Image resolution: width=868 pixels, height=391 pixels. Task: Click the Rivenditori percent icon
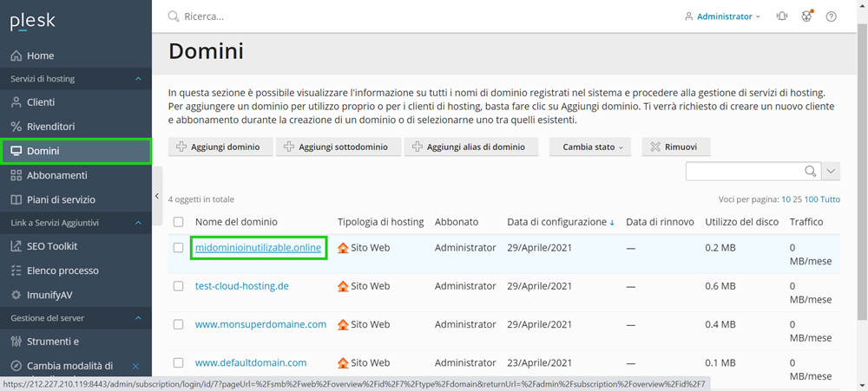[x=16, y=127]
